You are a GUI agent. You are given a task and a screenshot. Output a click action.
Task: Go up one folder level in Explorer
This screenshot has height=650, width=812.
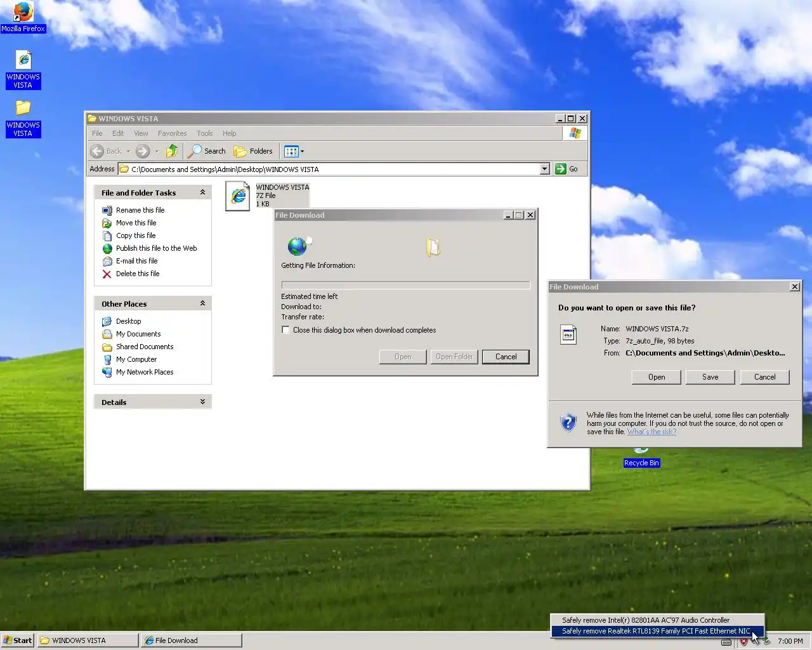[x=172, y=151]
